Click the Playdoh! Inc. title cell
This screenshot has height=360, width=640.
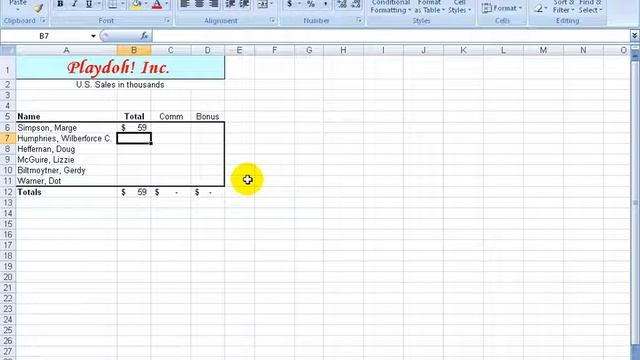click(120, 68)
